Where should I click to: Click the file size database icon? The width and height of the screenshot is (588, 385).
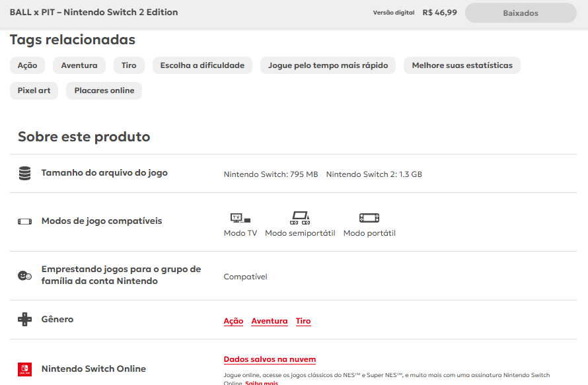pyautogui.click(x=24, y=174)
